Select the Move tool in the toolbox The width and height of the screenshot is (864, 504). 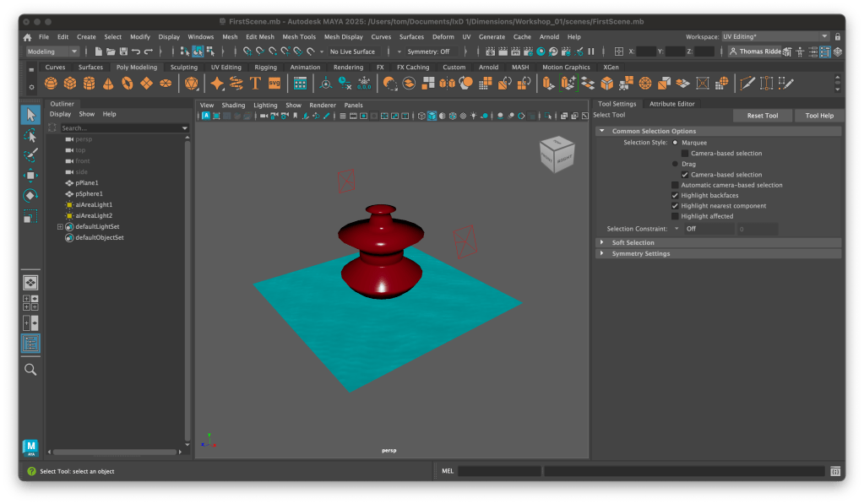tap(30, 176)
